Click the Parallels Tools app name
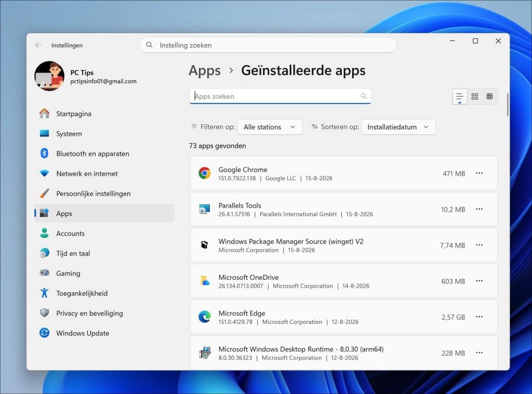This screenshot has width=532, height=394. pyautogui.click(x=240, y=206)
